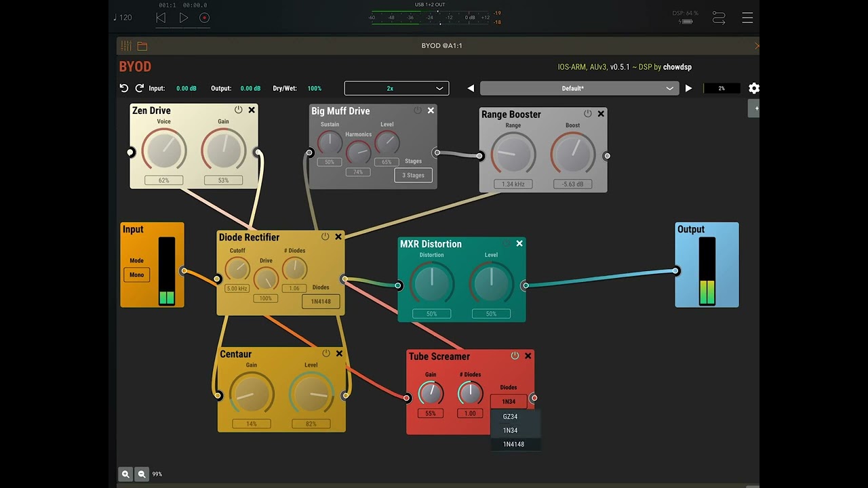The height and width of the screenshot is (488, 868).
Task: Click the Range Booster output port
Action: [x=607, y=156]
